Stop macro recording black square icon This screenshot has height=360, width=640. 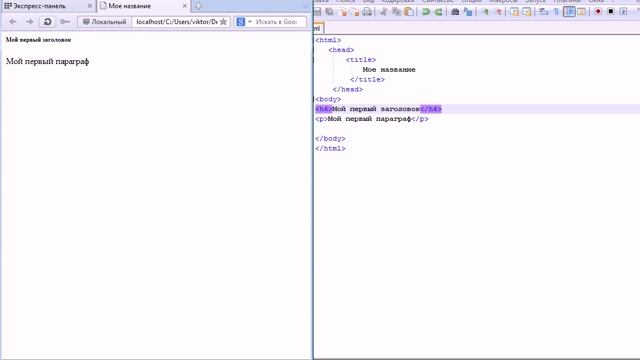click(611, 12)
